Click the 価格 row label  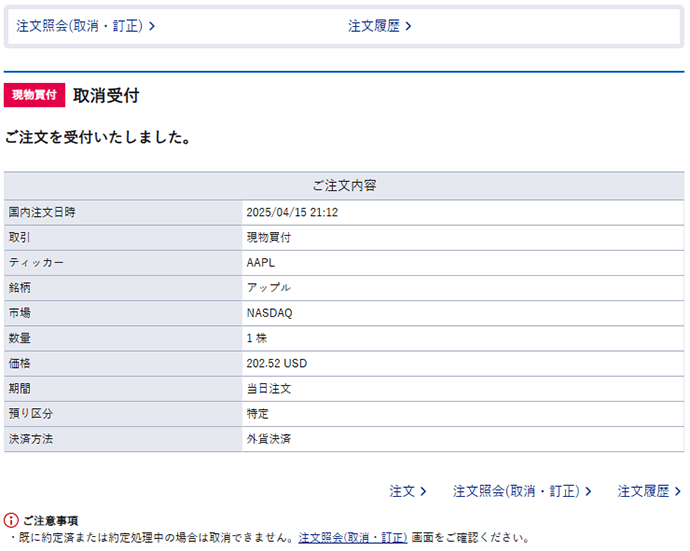pyautogui.click(x=19, y=363)
